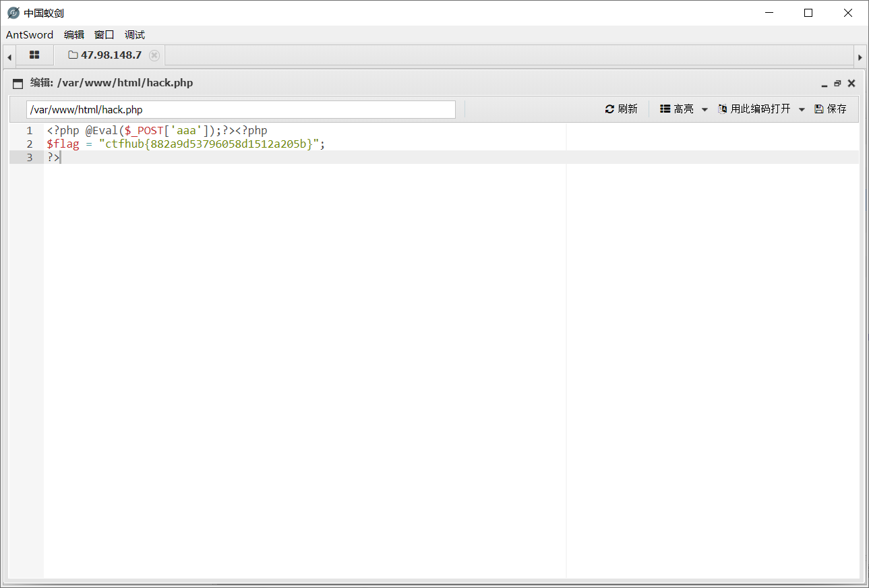Minimize the 中国蚁剑 window

click(769, 13)
